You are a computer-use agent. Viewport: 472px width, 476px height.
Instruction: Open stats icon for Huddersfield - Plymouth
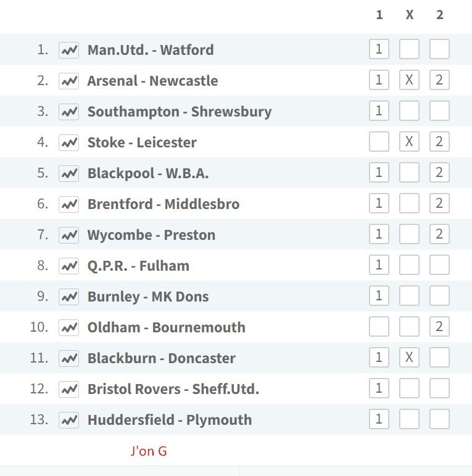pos(68,420)
